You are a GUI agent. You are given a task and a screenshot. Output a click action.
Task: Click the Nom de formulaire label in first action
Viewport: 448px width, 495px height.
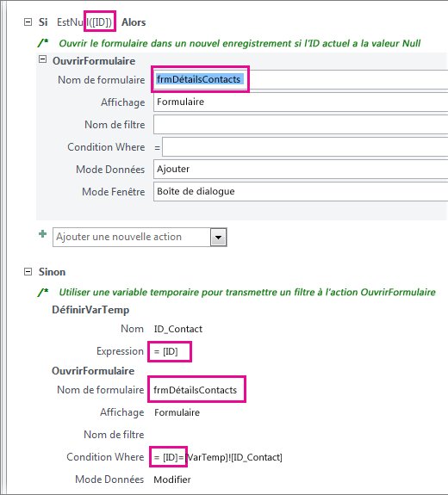[102, 80]
